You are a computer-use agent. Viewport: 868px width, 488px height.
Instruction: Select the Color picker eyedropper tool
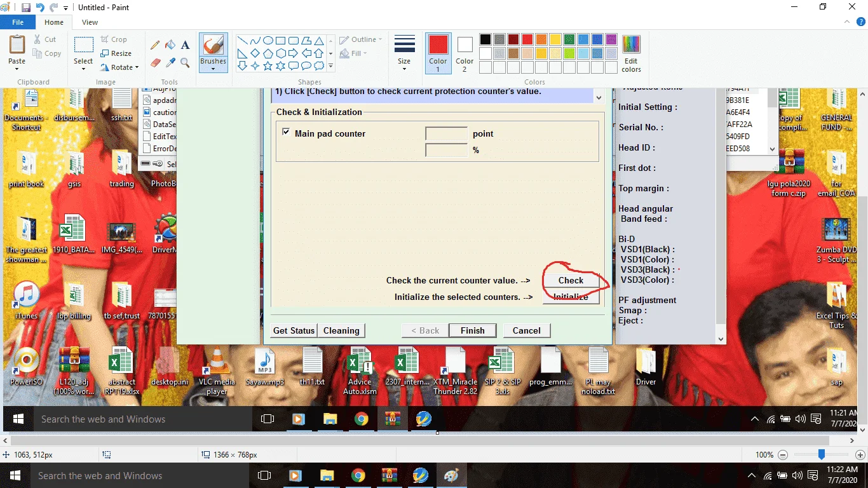(170, 62)
